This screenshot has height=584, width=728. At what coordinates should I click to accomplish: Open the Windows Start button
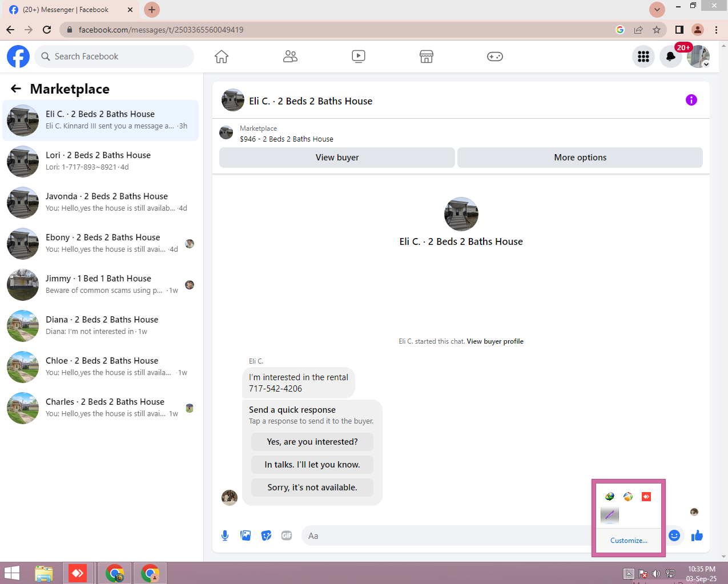pyautogui.click(x=12, y=573)
